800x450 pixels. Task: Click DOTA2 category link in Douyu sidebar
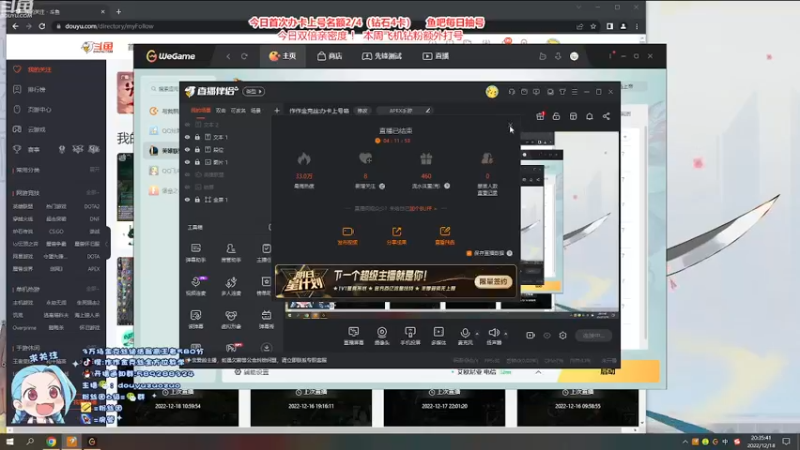point(92,207)
